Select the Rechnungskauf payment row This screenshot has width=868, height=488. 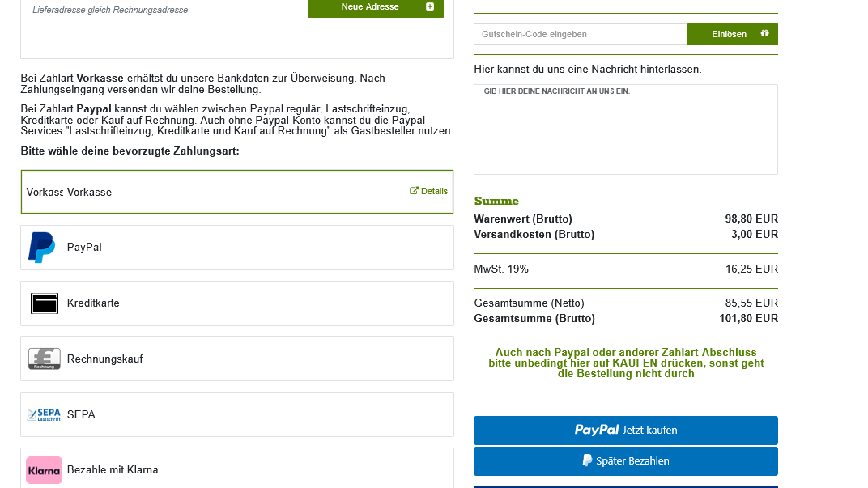[237, 359]
